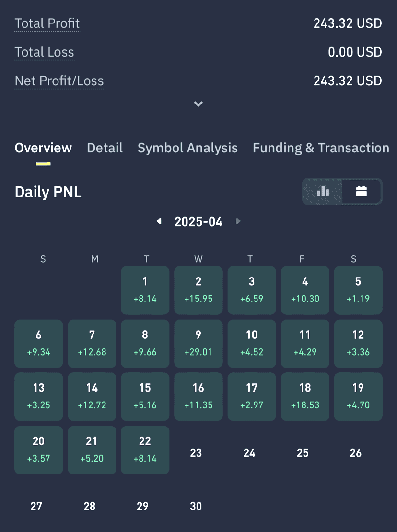Switch Daily PNL to calendar view
This screenshot has height=532, width=397.
tap(362, 191)
